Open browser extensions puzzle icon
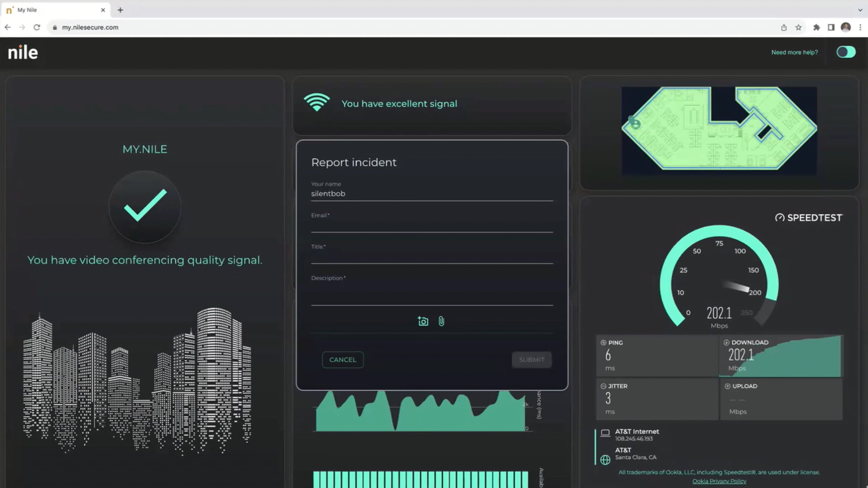This screenshot has height=488, width=868. tap(816, 27)
